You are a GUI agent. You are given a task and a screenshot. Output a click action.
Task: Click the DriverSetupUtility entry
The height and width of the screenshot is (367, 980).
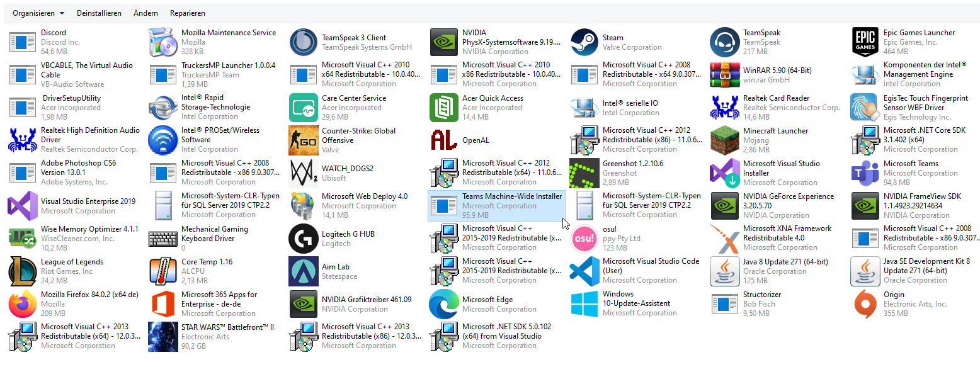coord(74,108)
